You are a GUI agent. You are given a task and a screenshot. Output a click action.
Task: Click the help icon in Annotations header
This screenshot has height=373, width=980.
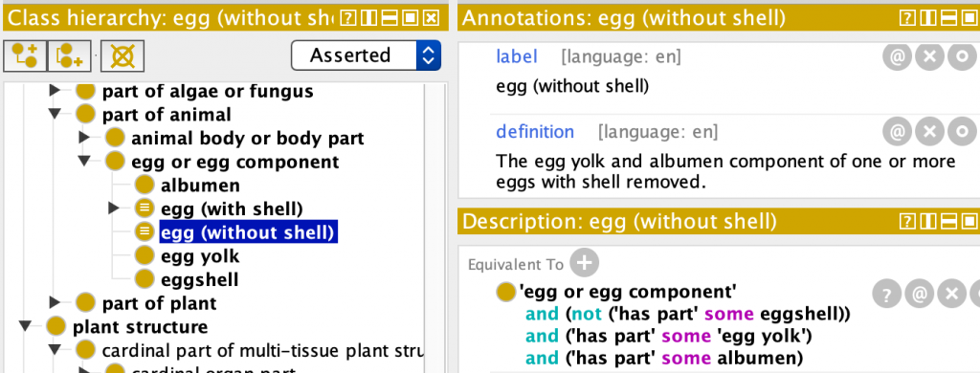[907, 19]
